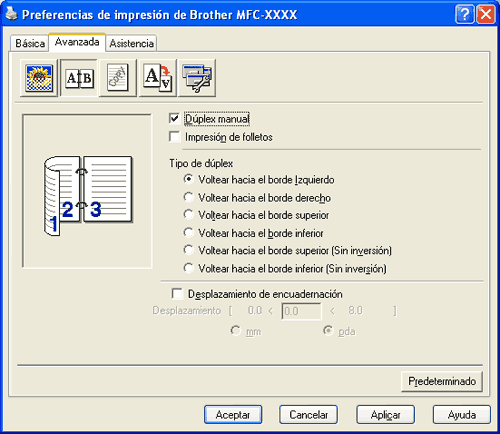The height and width of the screenshot is (434, 500).
Task: Open the Watermark copy icon
Action: [118, 78]
